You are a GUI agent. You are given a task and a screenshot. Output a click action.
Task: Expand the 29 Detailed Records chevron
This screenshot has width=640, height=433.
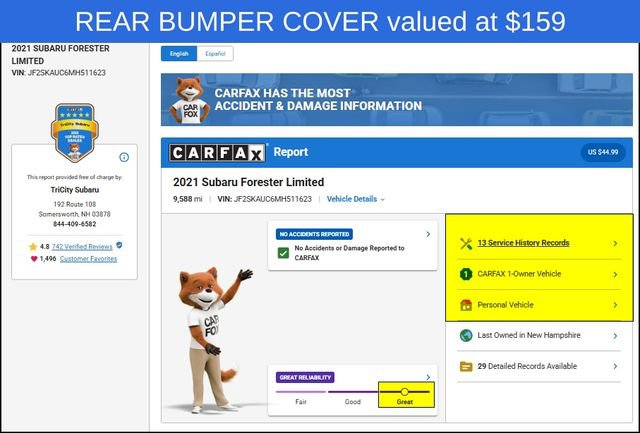coord(615,366)
